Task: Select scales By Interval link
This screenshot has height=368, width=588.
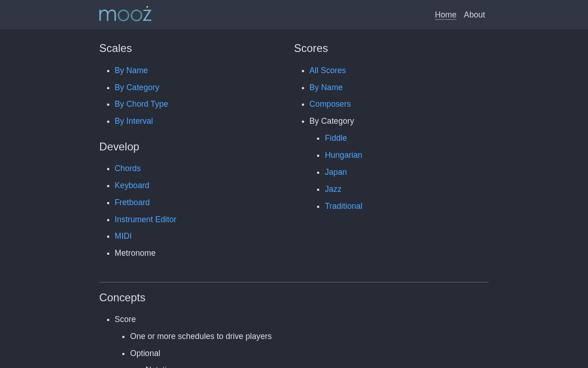Action: click(134, 121)
